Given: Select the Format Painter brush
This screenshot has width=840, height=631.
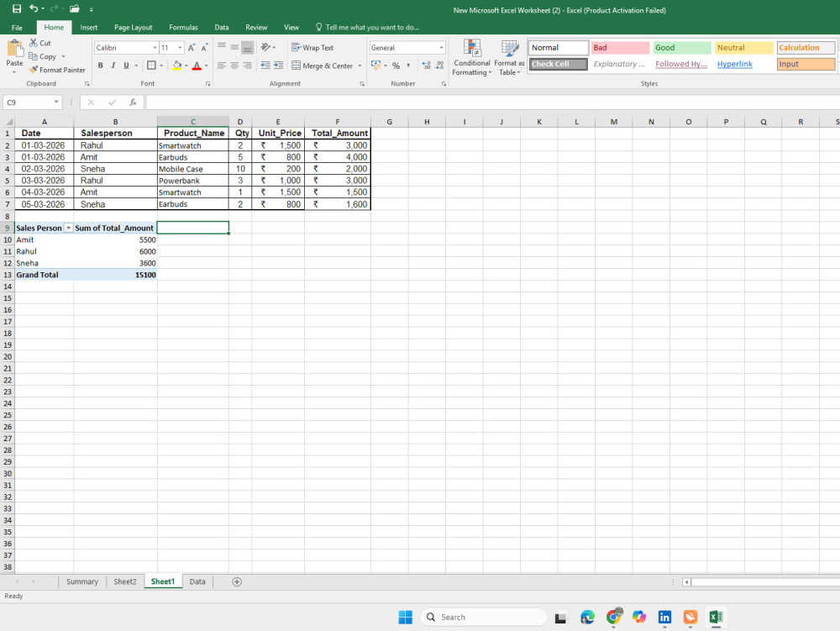Looking at the screenshot, I should pyautogui.click(x=57, y=70).
